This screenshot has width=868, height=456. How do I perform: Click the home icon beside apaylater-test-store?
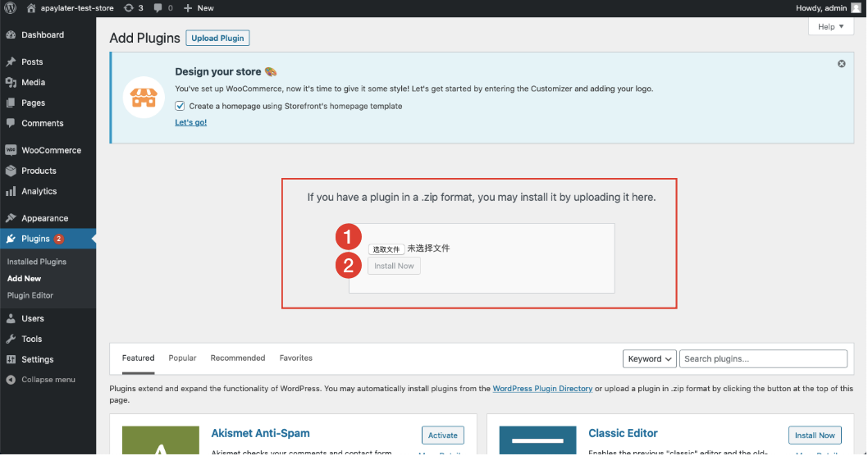[31, 7]
